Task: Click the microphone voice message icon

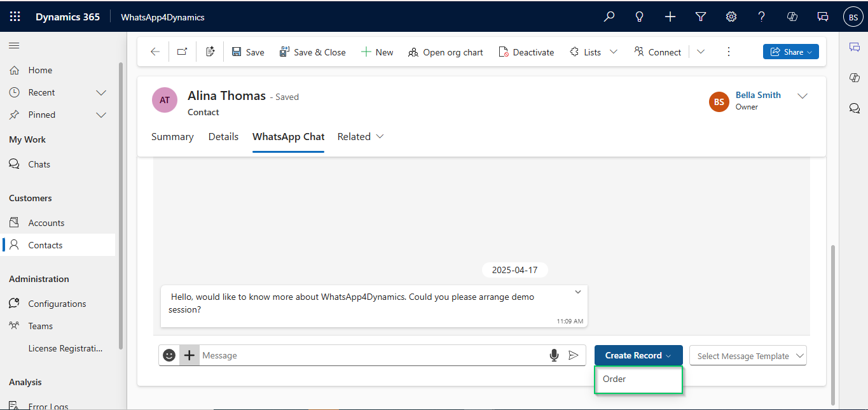Action: pos(554,355)
